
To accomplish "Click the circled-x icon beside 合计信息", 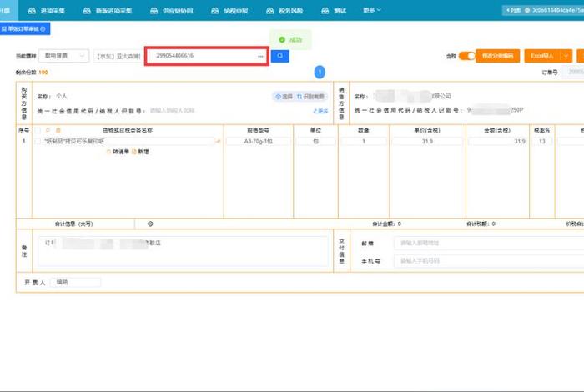I will click(150, 224).
